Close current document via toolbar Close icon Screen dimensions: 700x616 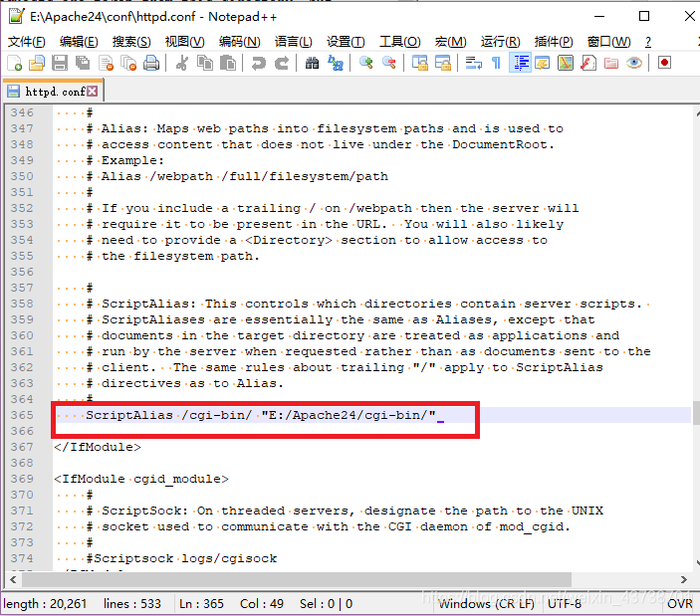pyautogui.click(x=106, y=63)
